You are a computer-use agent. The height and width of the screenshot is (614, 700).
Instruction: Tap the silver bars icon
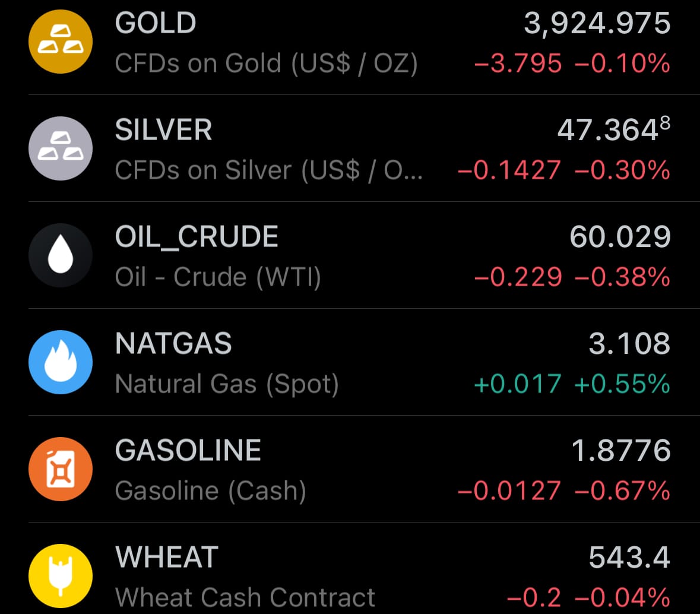coord(61,148)
